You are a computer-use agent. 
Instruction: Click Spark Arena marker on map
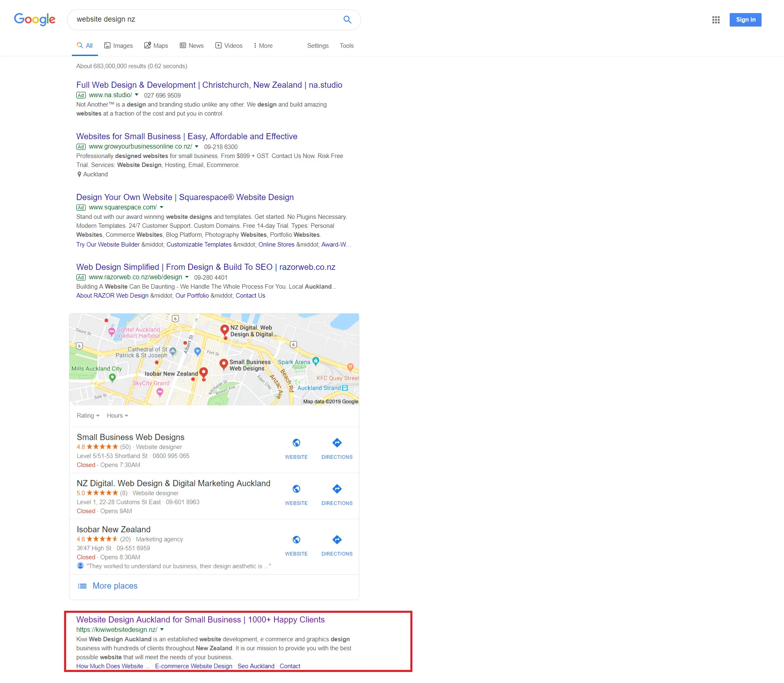tap(316, 360)
